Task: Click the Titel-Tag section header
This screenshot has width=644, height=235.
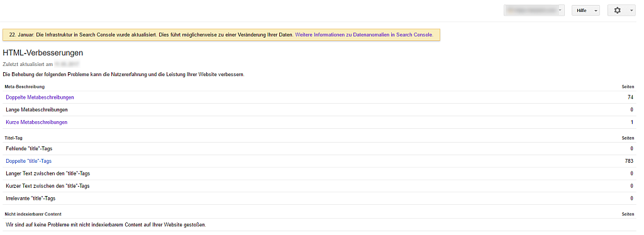Action: point(14,138)
